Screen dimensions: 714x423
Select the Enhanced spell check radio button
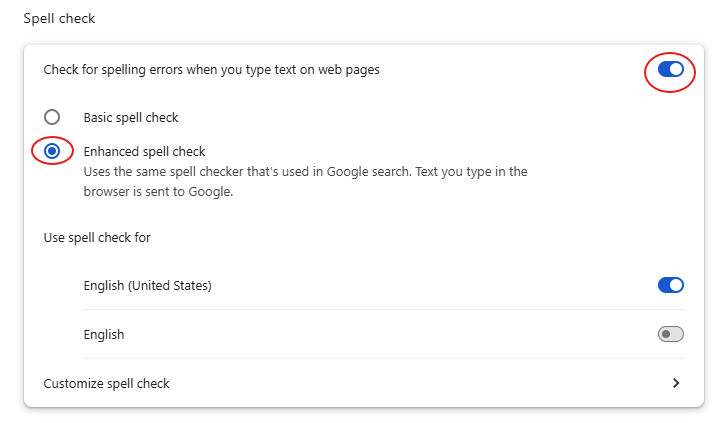[52, 151]
